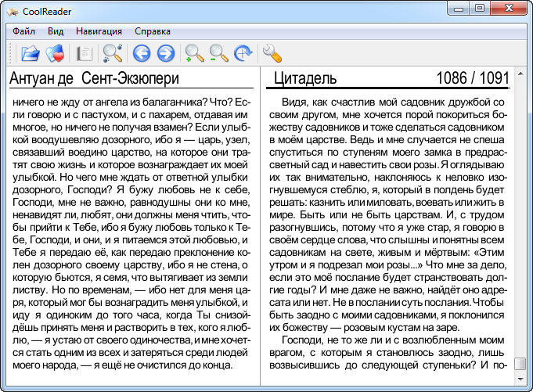Open a book file with the folder icon
533x392 pixels.
(30, 53)
